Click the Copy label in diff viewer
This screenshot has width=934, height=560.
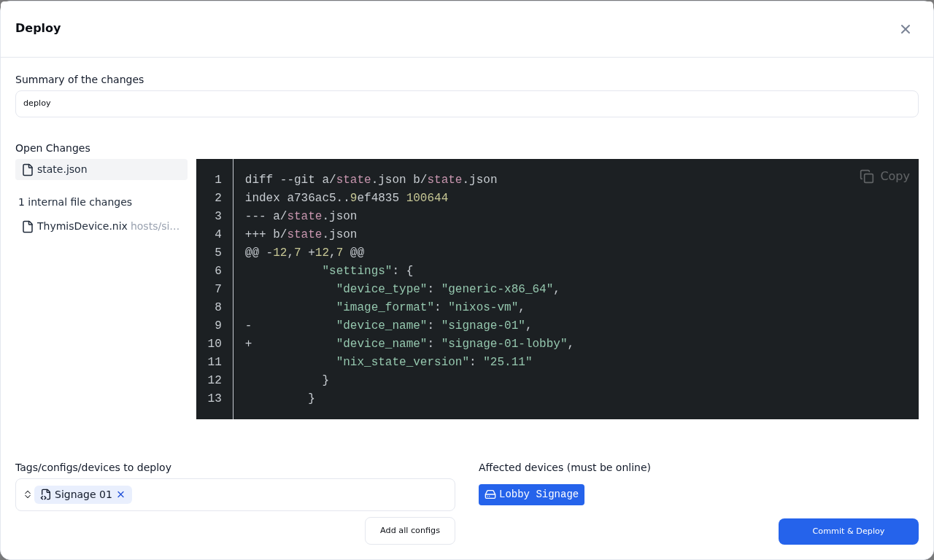tap(895, 176)
